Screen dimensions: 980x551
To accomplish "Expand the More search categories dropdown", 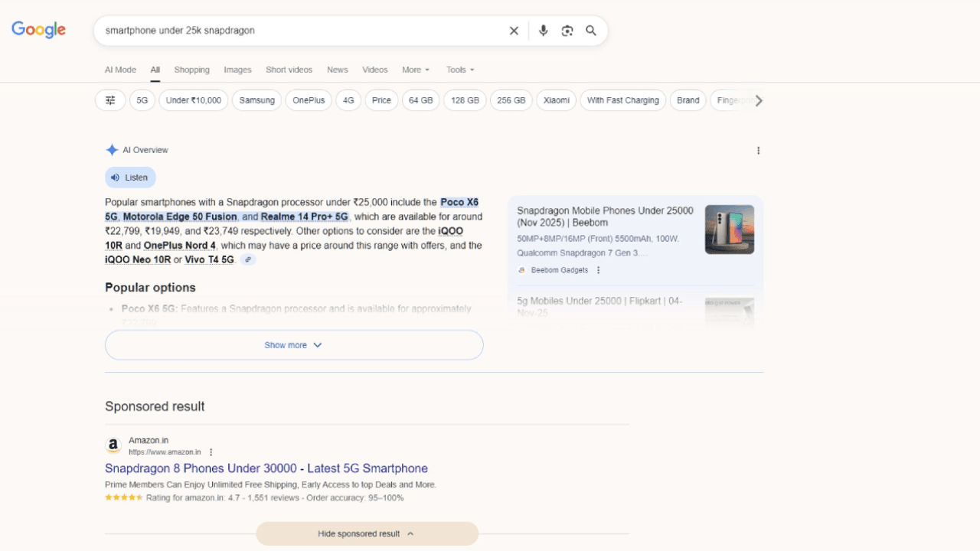I will 416,70.
